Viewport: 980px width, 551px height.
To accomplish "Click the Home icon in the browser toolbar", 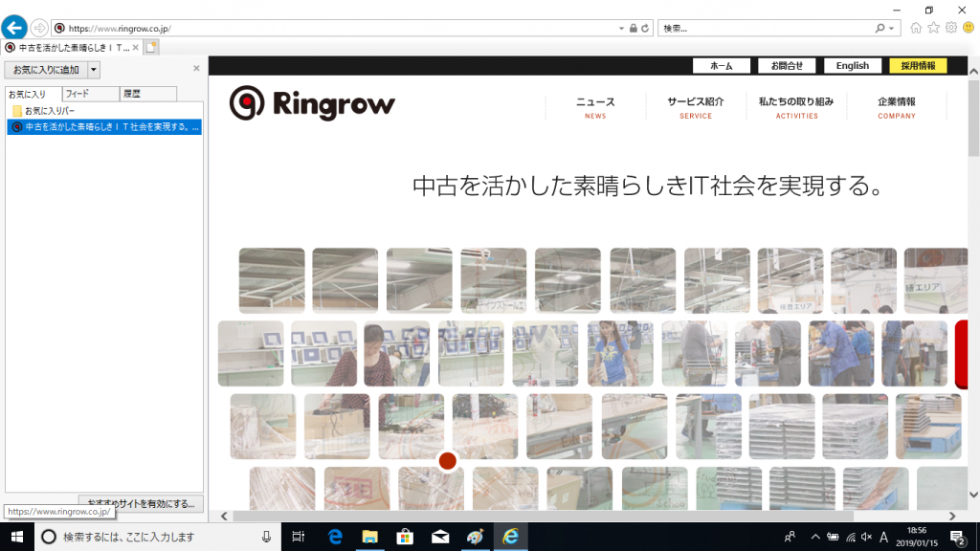I will (916, 27).
